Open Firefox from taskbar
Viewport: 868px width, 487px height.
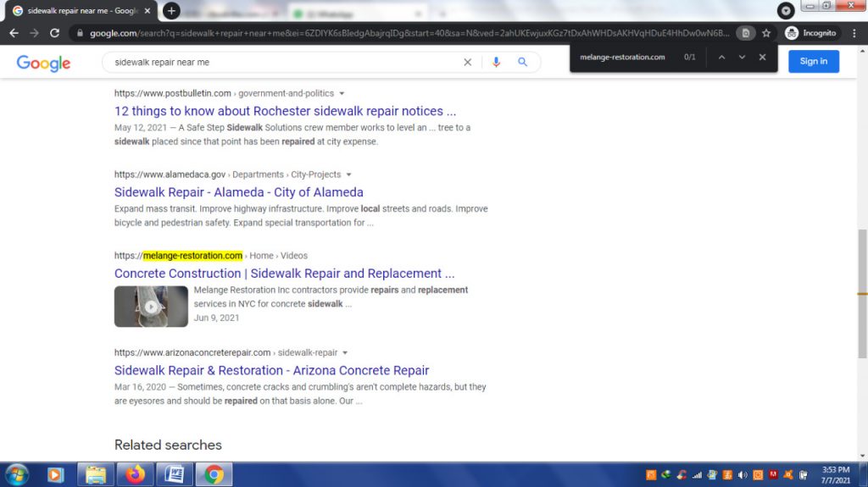135,475
